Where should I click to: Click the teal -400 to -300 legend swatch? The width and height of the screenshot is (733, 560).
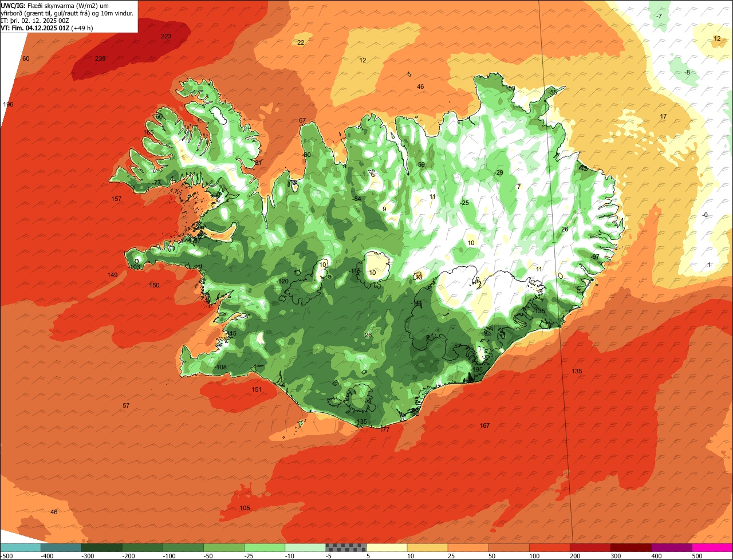click(61, 548)
